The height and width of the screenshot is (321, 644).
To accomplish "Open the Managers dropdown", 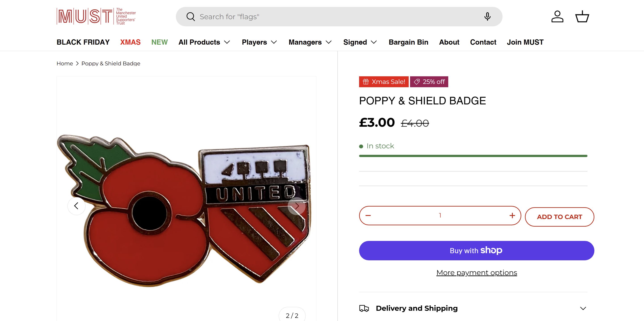I will point(310,42).
